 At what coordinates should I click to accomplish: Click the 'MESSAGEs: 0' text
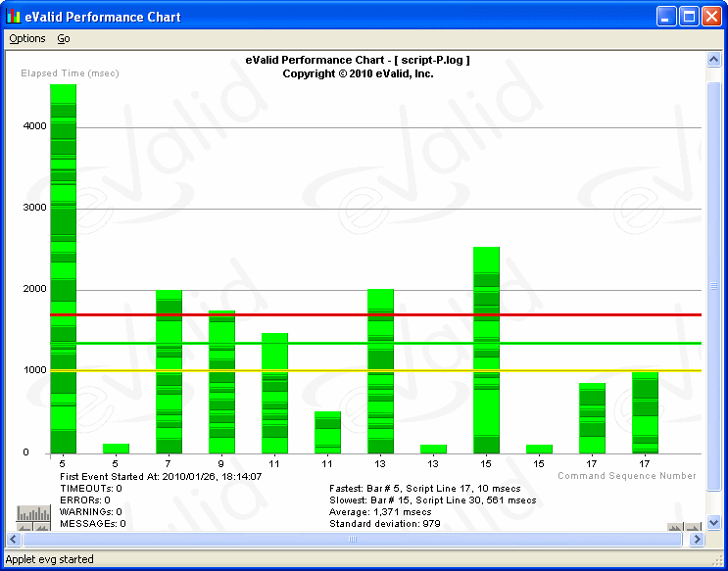(x=93, y=524)
